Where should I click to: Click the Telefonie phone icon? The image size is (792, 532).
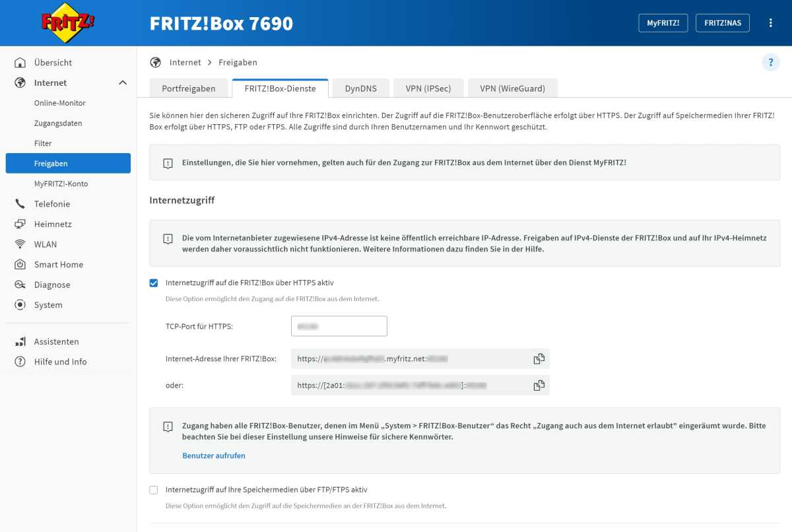20,205
